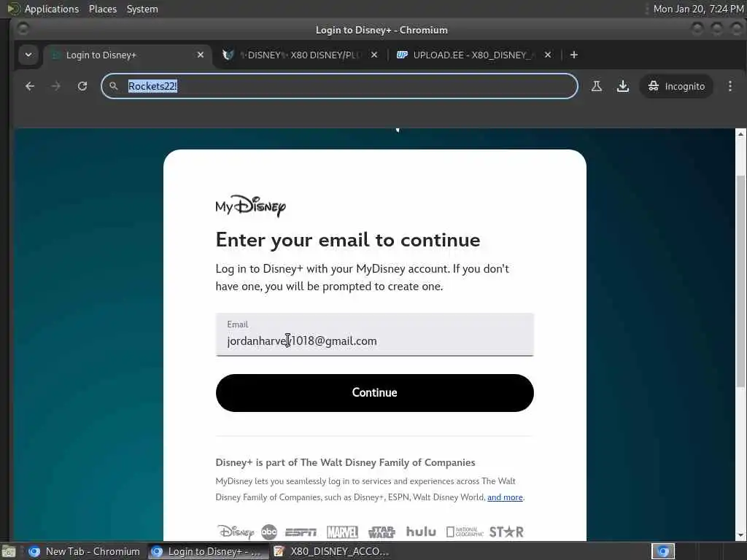Click the Incognito indicator button
The width and height of the screenshot is (747, 560).
click(676, 86)
